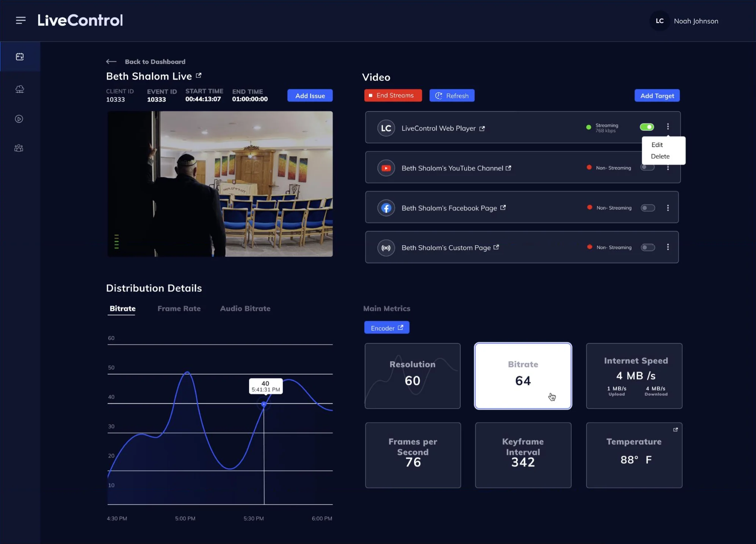
Task: Enable the Facebook Page stream toggle
Action: click(x=648, y=208)
